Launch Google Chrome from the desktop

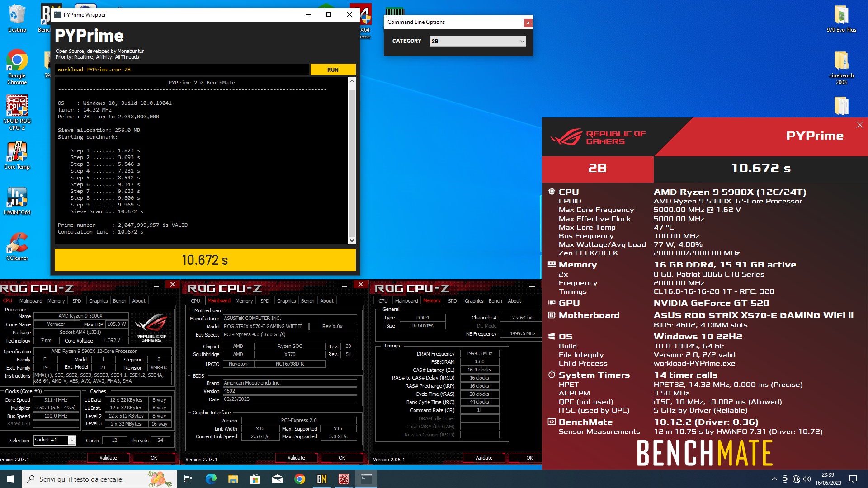point(17,66)
